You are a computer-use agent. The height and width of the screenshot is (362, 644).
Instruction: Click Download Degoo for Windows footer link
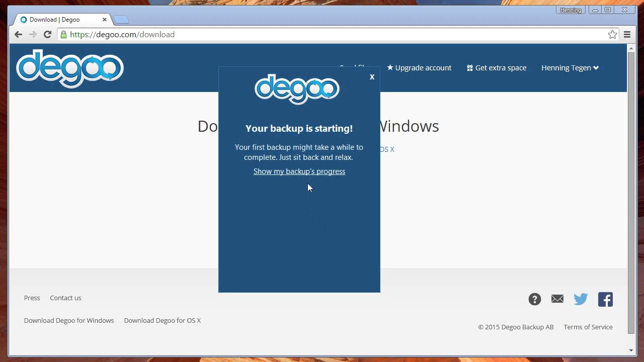click(x=69, y=320)
